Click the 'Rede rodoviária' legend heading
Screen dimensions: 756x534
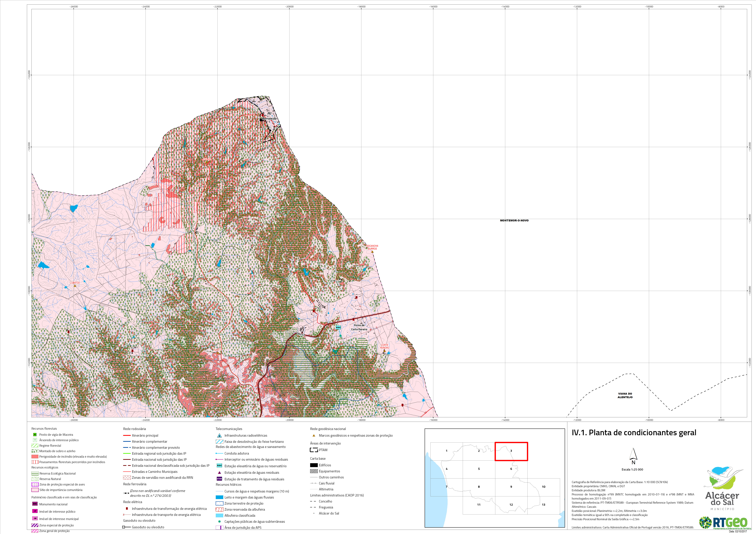tap(134, 429)
